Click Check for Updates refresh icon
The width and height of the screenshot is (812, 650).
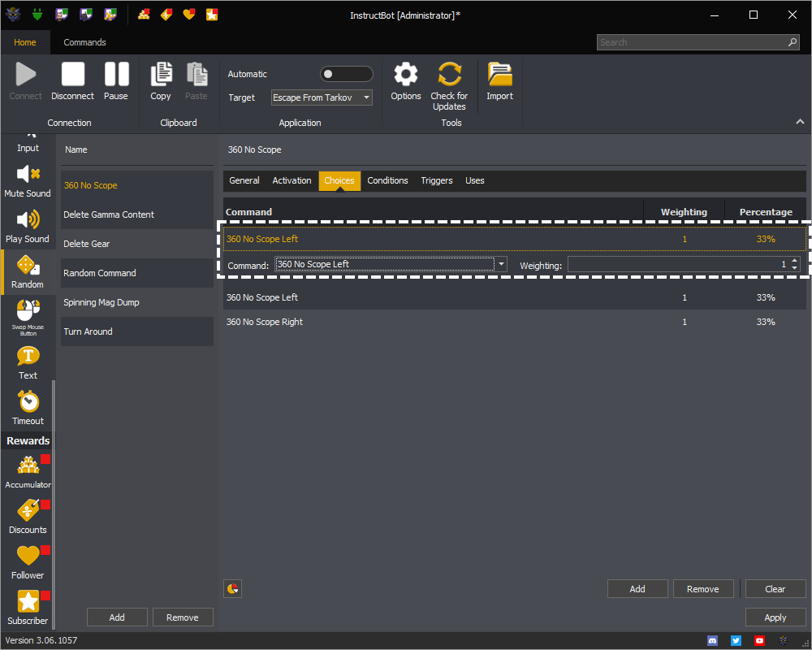point(449,74)
